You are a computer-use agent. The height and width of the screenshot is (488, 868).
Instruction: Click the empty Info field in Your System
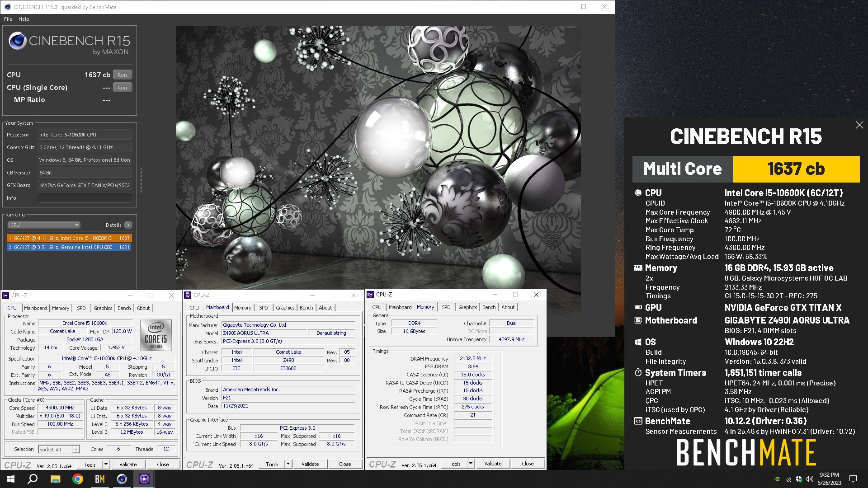(85, 198)
